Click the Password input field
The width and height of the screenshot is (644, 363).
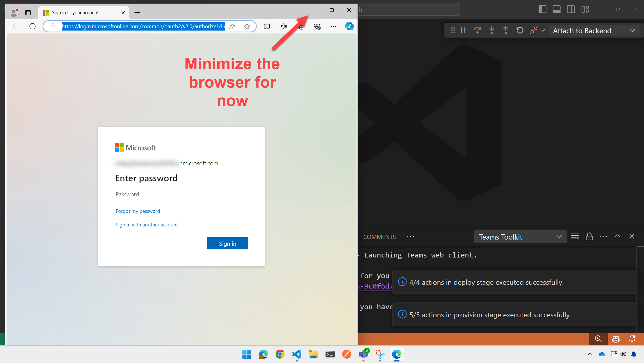coord(181,194)
